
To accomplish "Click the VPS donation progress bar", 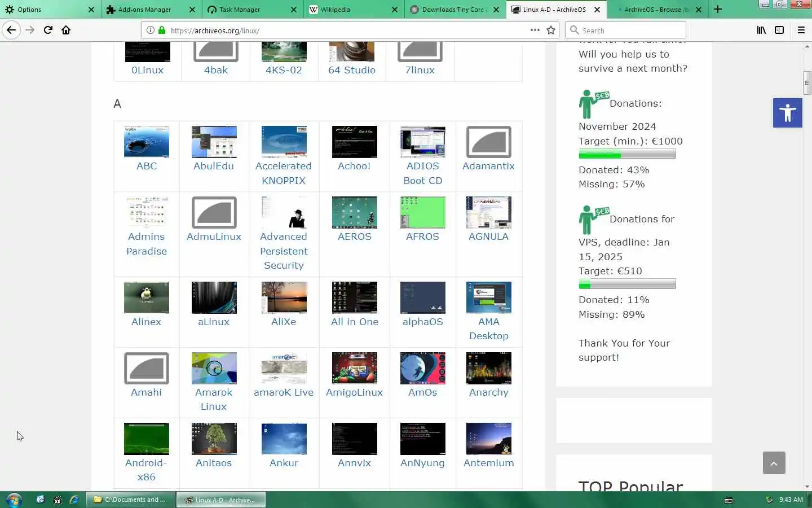I will point(627,284).
